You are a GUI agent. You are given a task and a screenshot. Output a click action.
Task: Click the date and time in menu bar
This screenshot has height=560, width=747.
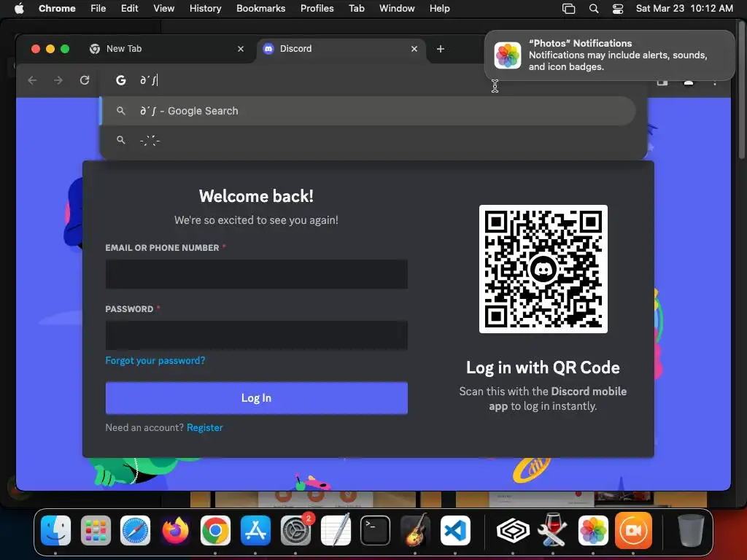click(684, 8)
